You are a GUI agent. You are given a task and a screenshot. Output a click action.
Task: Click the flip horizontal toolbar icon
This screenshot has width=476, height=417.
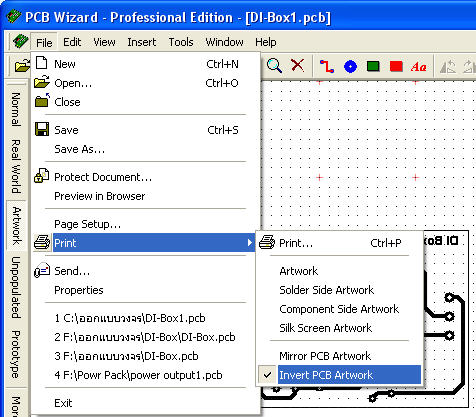pos(447,66)
